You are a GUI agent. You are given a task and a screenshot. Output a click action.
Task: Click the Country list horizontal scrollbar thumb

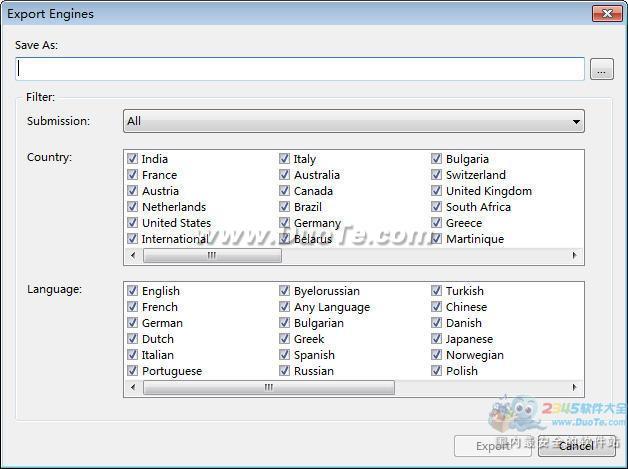pyautogui.click(x=211, y=256)
